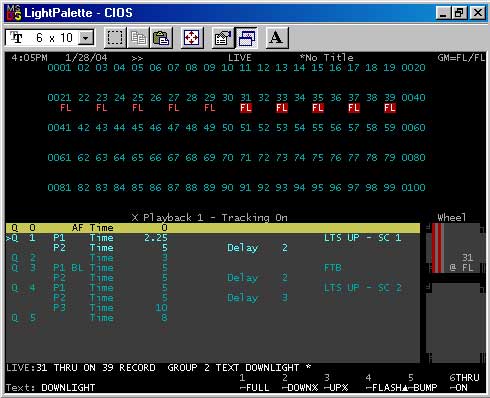Select channel number 50
The image size is (490, 398).
pos(228,128)
